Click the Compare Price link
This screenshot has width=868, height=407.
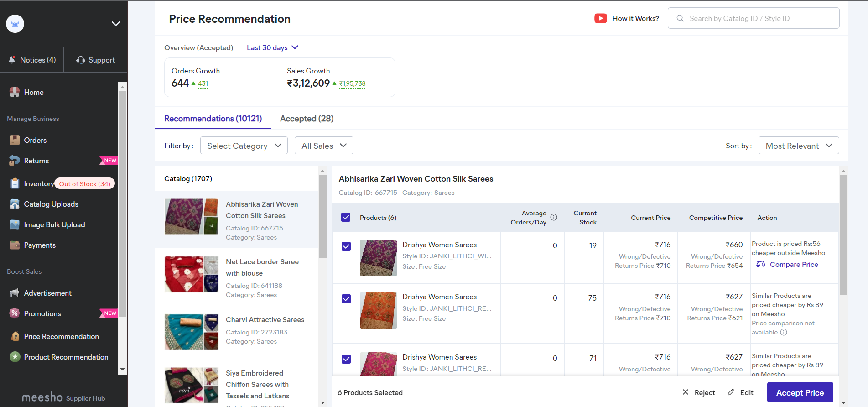794,265
